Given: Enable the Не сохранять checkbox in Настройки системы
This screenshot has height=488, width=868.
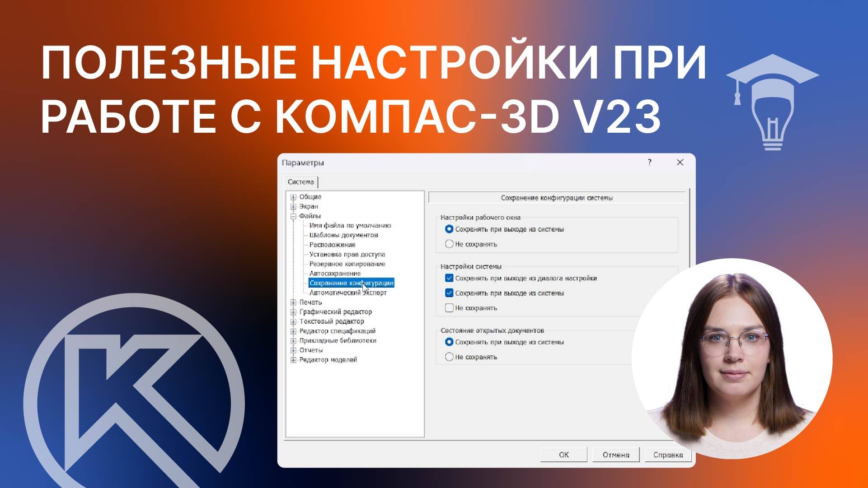Looking at the screenshot, I should pyautogui.click(x=449, y=308).
